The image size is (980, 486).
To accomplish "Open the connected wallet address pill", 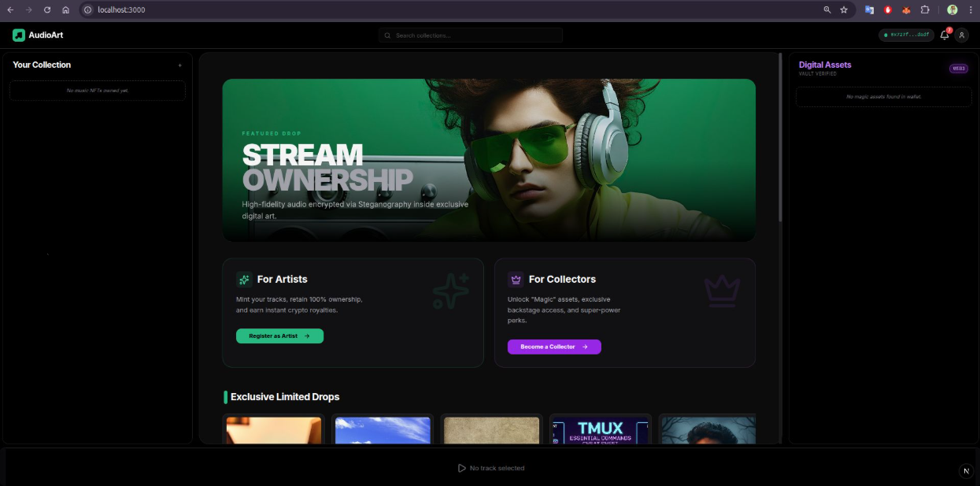I will click(x=907, y=35).
